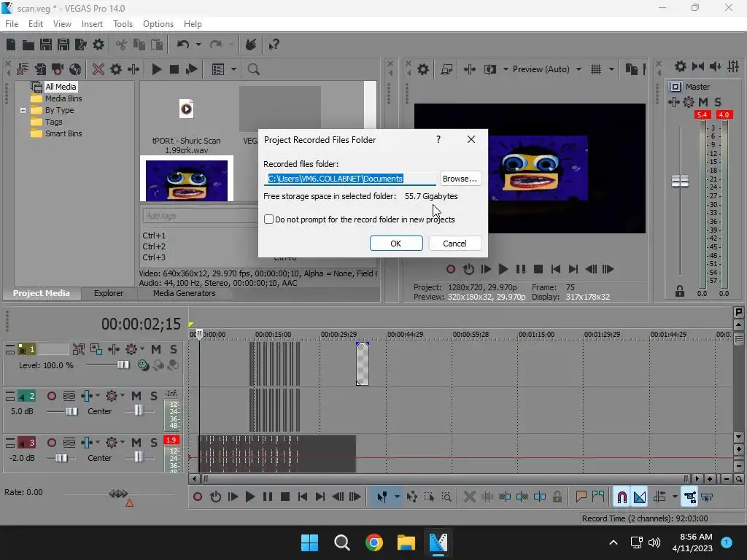Open Windows Start menu on the taskbar

309,542
